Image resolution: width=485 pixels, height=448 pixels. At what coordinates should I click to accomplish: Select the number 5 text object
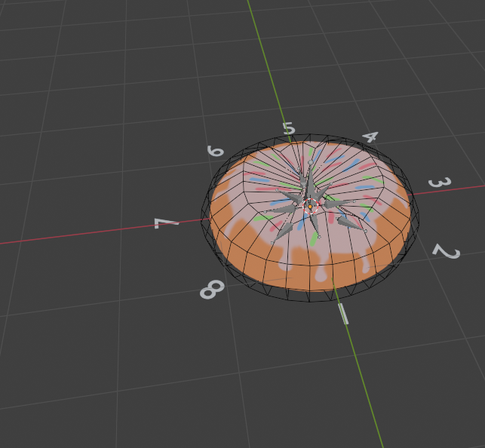click(x=289, y=128)
